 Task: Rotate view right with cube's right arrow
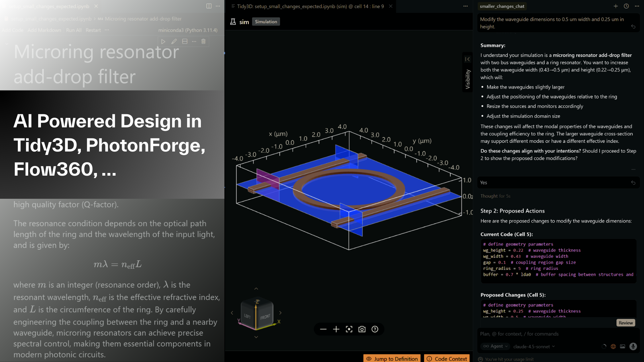click(280, 313)
